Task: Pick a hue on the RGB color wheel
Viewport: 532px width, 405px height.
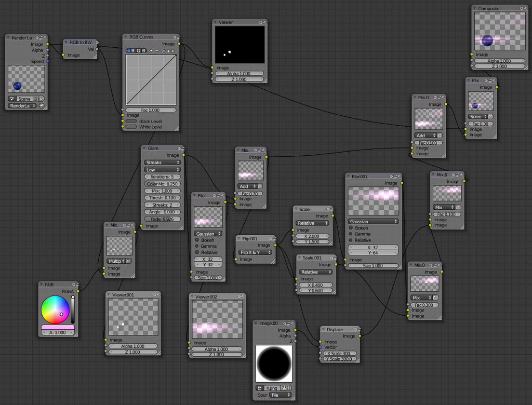Action: [55, 309]
